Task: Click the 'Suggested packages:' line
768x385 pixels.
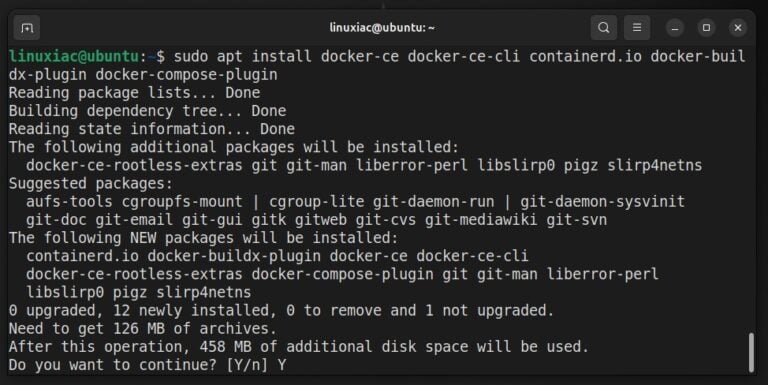Action: coord(91,183)
